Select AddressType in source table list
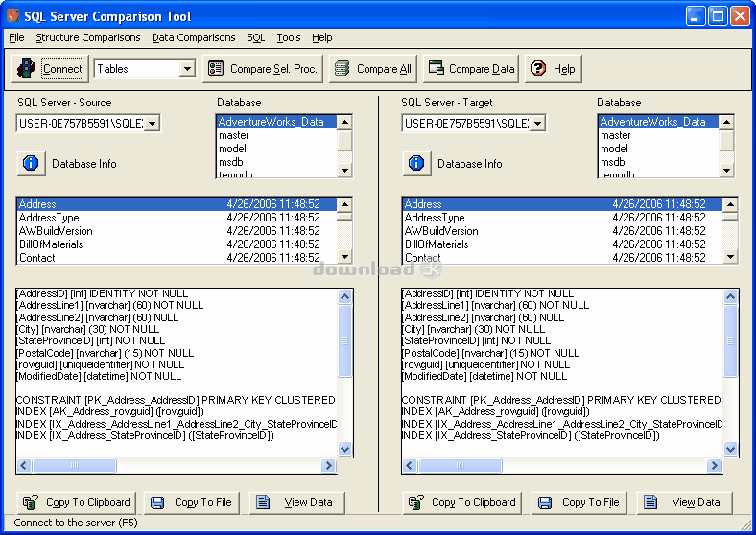The image size is (756, 535). pos(177,218)
